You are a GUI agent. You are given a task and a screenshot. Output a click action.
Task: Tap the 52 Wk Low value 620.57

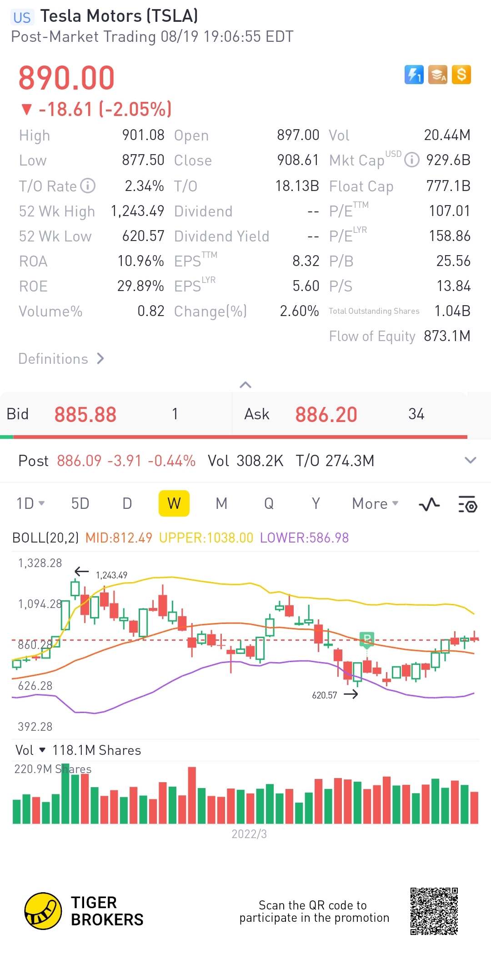coord(143,236)
